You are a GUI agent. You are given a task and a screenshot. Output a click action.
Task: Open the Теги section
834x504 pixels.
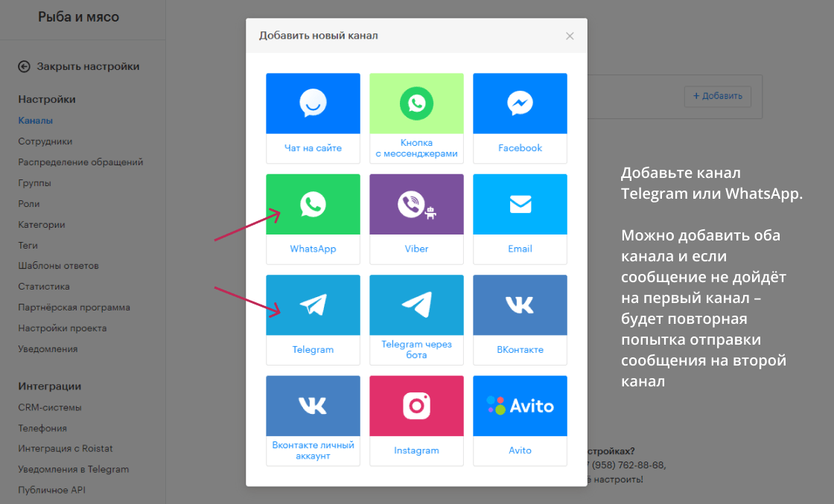click(28, 245)
